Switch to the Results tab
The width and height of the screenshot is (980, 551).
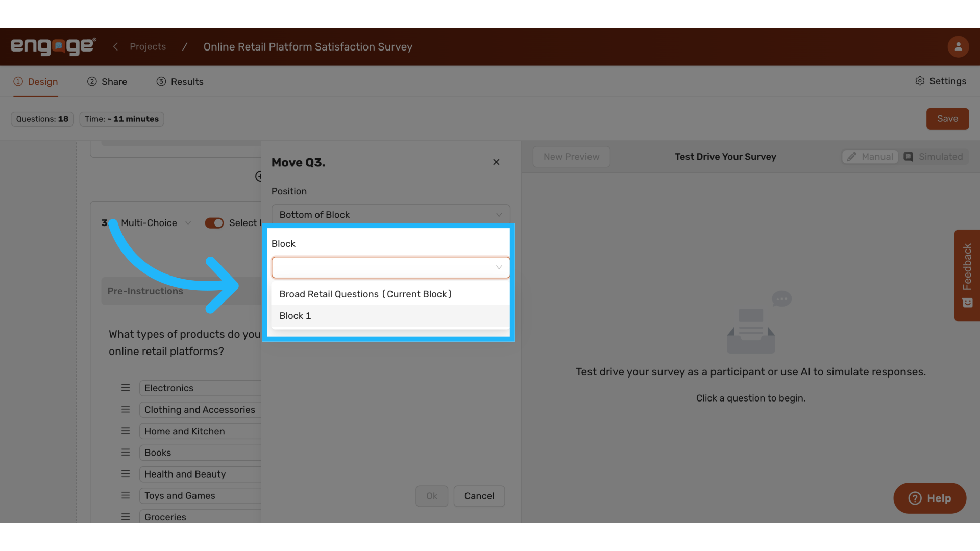[180, 82]
